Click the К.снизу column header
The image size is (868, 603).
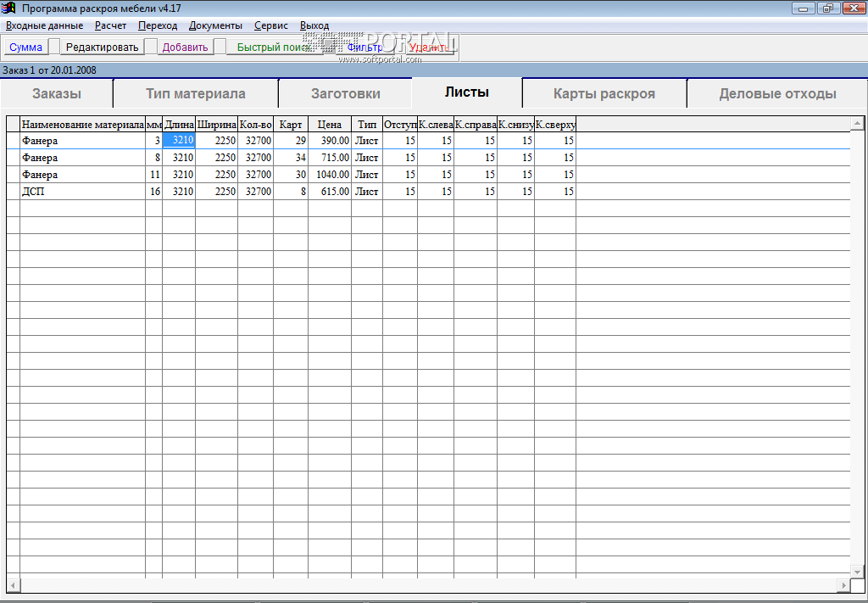pyautogui.click(x=515, y=125)
